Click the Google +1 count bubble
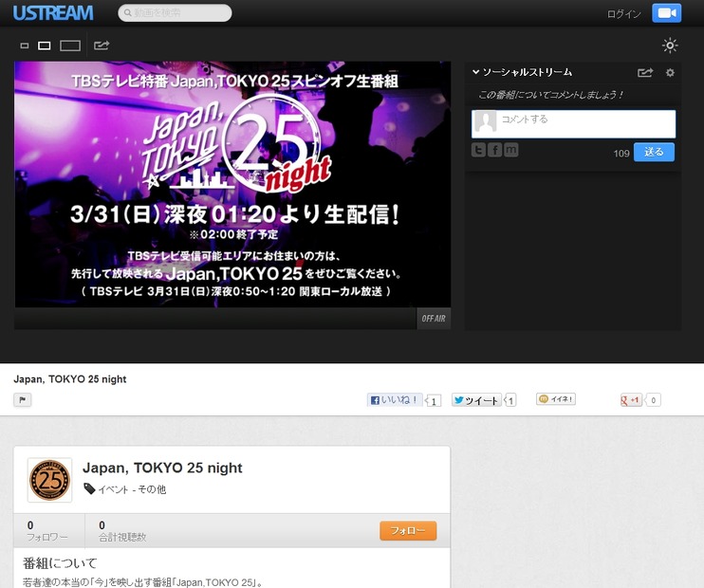Image resolution: width=704 pixels, height=588 pixels. point(653,400)
